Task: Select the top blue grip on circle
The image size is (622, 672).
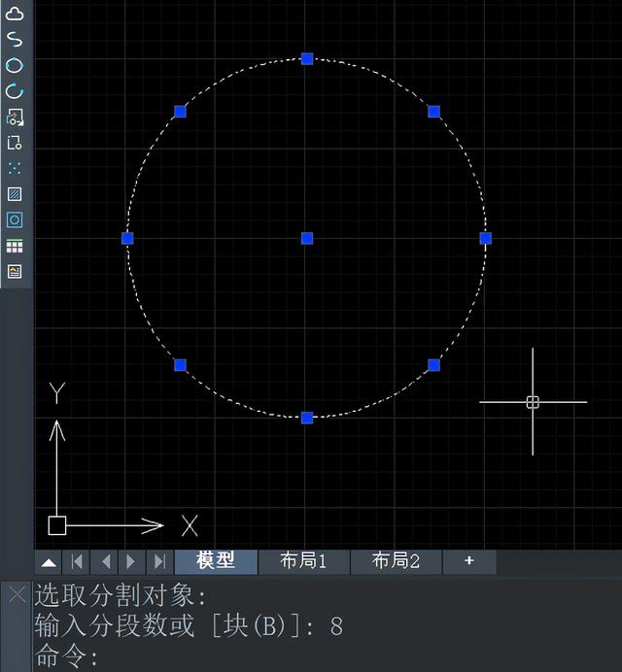Action: (x=307, y=58)
